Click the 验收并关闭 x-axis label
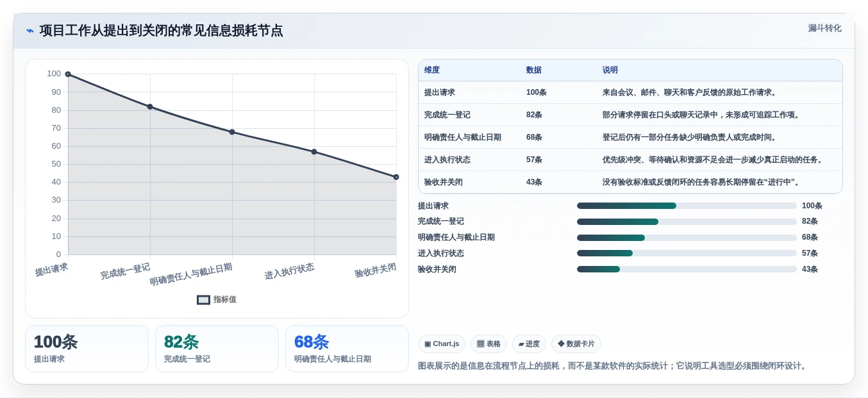868x398 pixels. 376,270
